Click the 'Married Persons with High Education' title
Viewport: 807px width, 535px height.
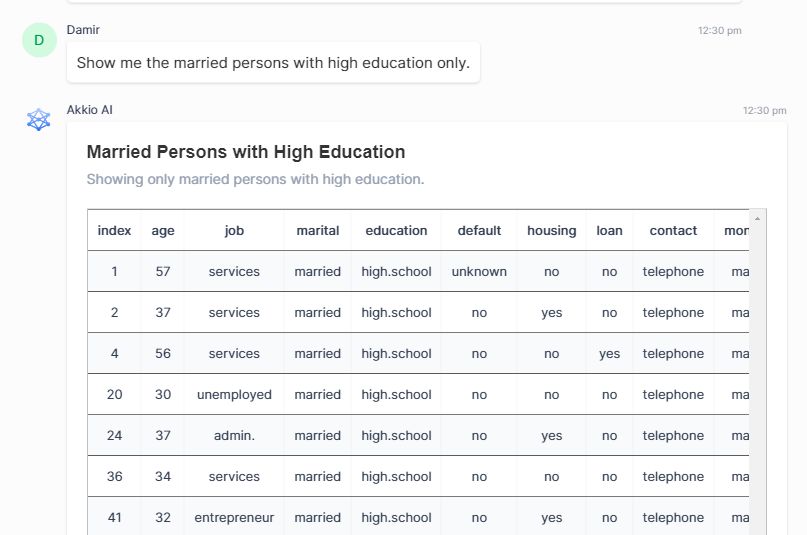(246, 152)
